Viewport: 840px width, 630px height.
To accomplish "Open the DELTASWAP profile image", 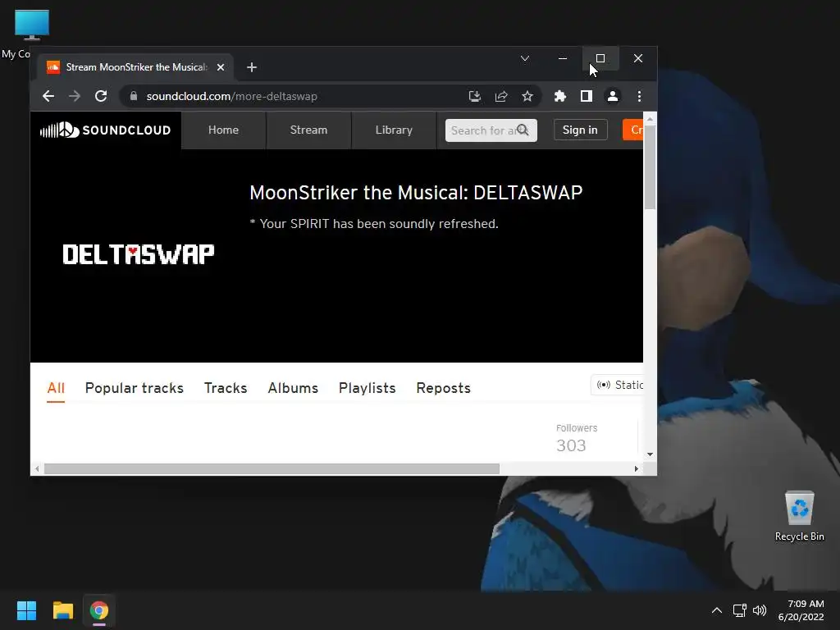I will tap(138, 254).
